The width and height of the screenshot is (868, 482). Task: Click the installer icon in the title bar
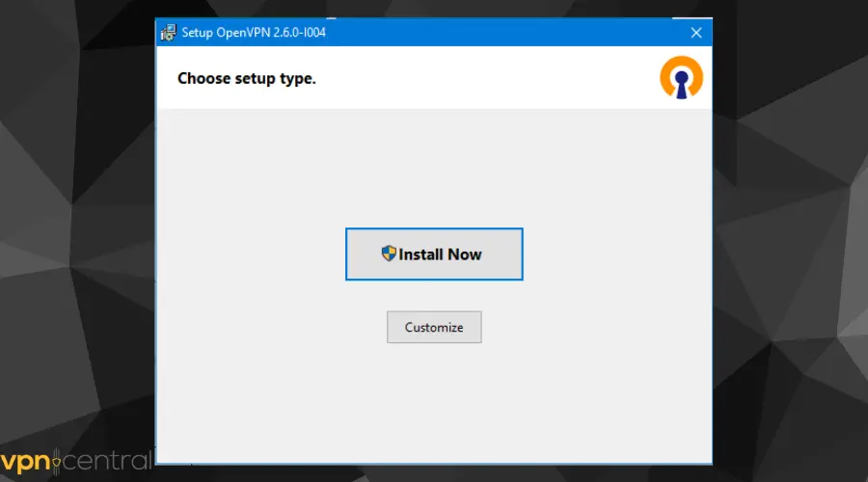click(x=168, y=33)
